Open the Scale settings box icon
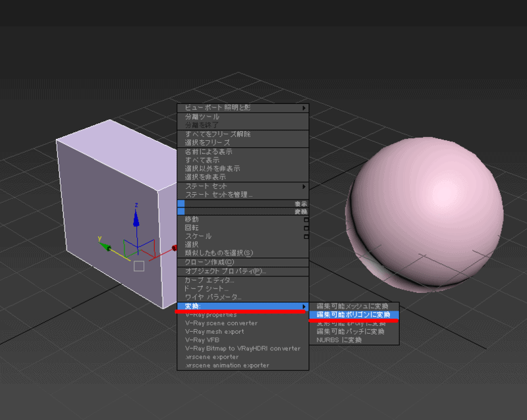Image resolution: width=527 pixels, height=420 pixels. pyautogui.click(x=306, y=236)
